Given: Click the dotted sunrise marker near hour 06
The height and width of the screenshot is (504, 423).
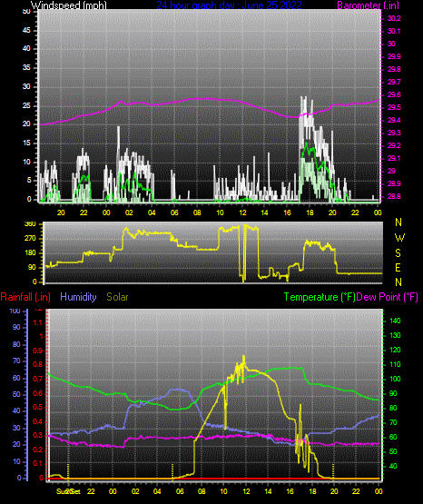Looking at the screenshot, I should pos(172,471).
